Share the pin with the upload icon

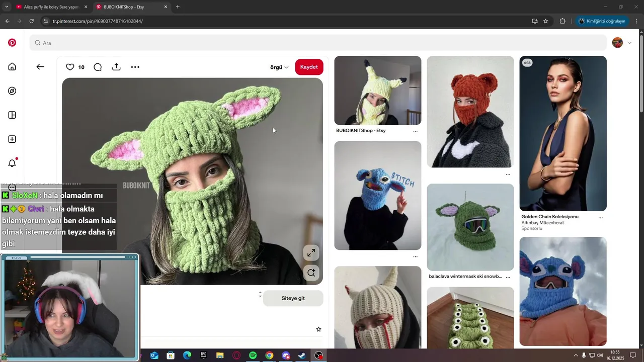point(116,67)
